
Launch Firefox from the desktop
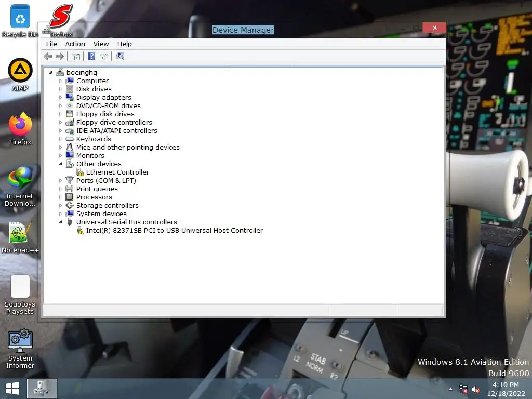coord(20,129)
